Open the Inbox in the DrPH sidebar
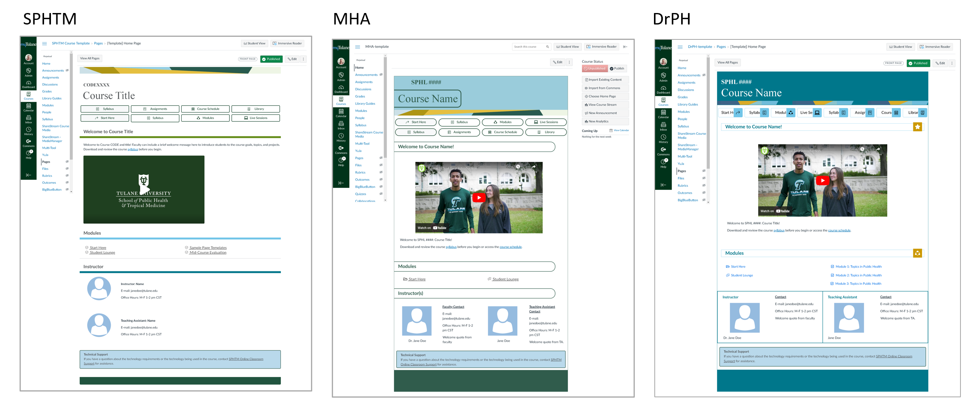Image resolution: width=980 pixels, height=408 pixels. [x=663, y=126]
